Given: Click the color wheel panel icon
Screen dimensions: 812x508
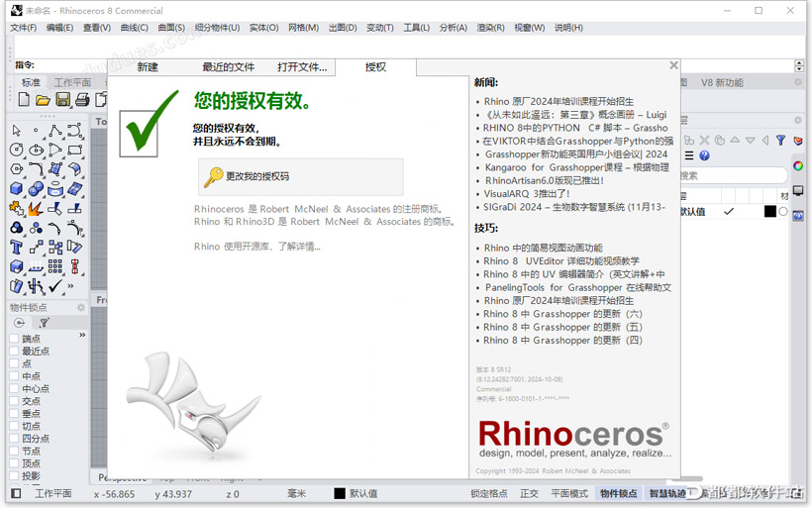Looking at the screenshot, I should (798, 165).
